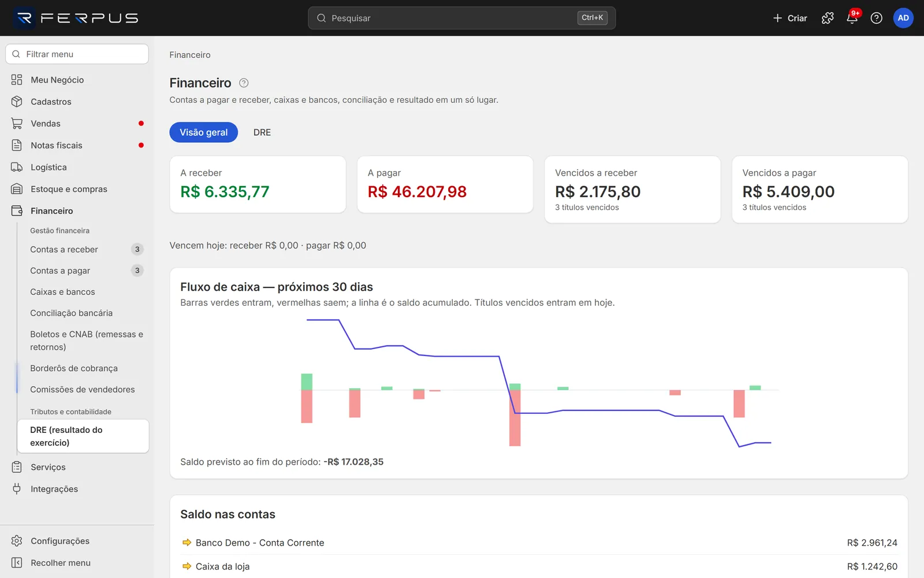The height and width of the screenshot is (578, 924).
Task: Click the Criar button
Action: pos(790,18)
